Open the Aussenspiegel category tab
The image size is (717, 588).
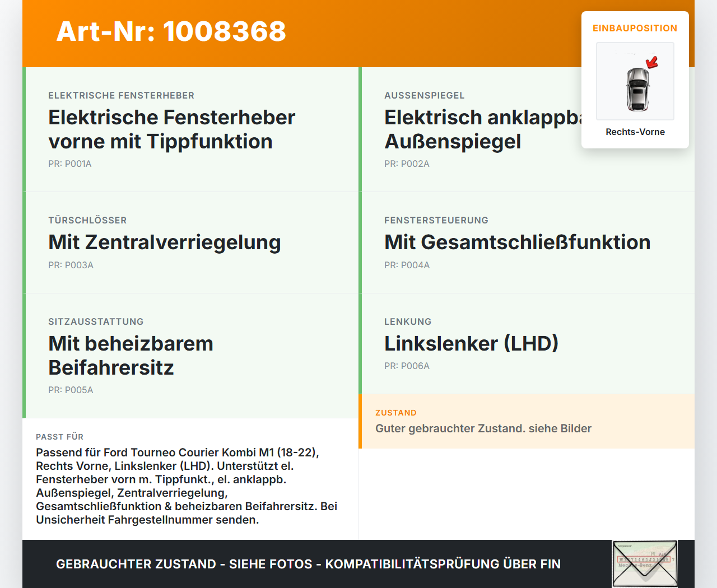click(x=424, y=96)
